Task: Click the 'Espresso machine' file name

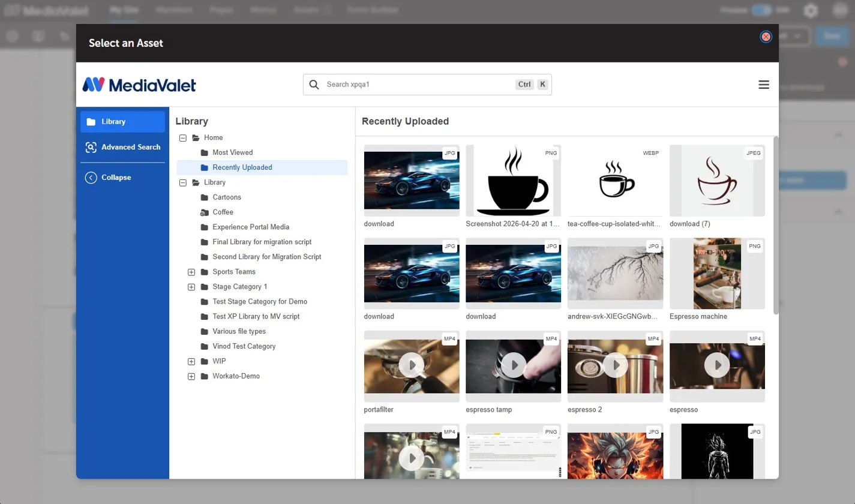Action: [x=698, y=316]
